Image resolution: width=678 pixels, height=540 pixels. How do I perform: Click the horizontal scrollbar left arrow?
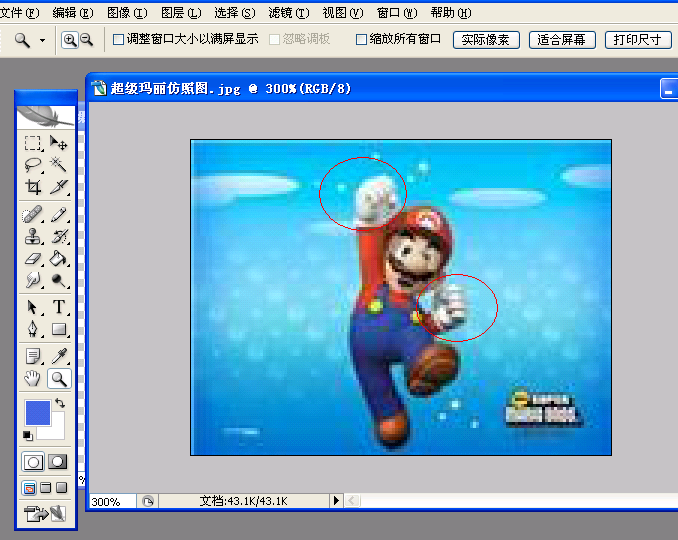click(x=352, y=501)
